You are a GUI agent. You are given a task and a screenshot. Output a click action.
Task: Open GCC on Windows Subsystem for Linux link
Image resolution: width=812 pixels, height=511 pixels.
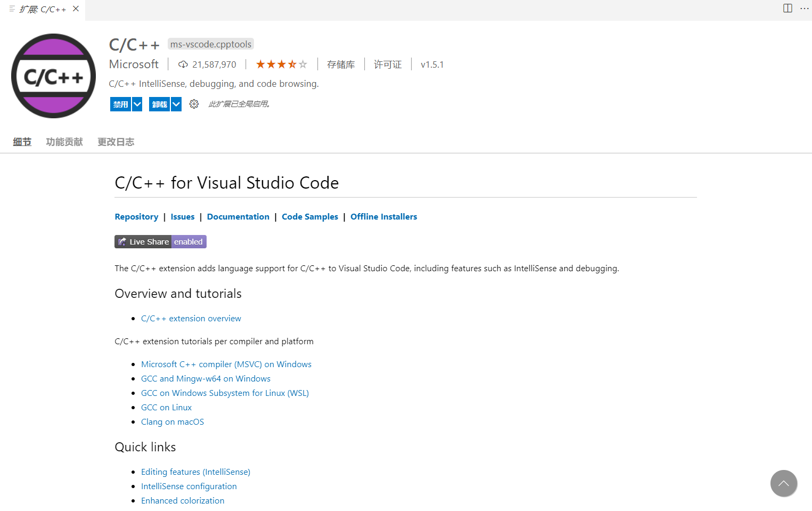pyautogui.click(x=225, y=393)
